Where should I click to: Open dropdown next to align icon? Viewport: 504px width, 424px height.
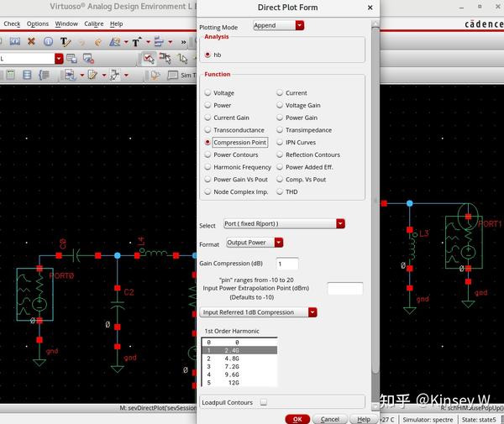click(171, 42)
